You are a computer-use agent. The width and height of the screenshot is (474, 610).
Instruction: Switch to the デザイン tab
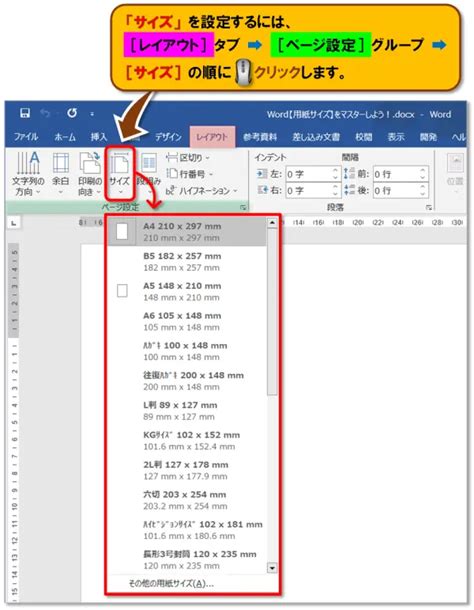pyautogui.click(x=168, y=137)
